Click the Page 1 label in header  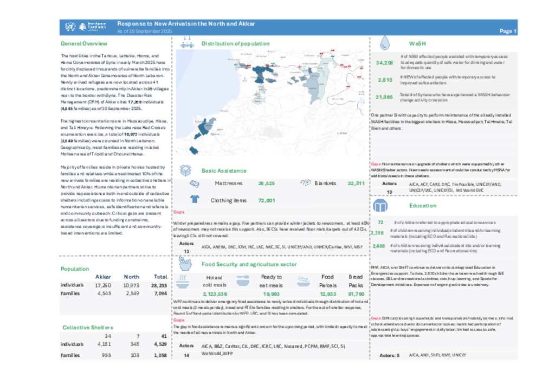(507, 31)
